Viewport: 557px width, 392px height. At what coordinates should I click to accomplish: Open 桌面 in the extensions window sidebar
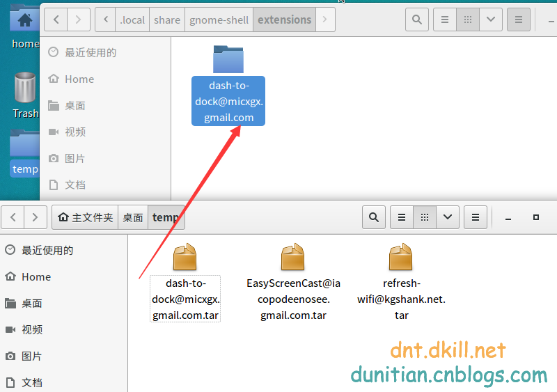[105, 106]
